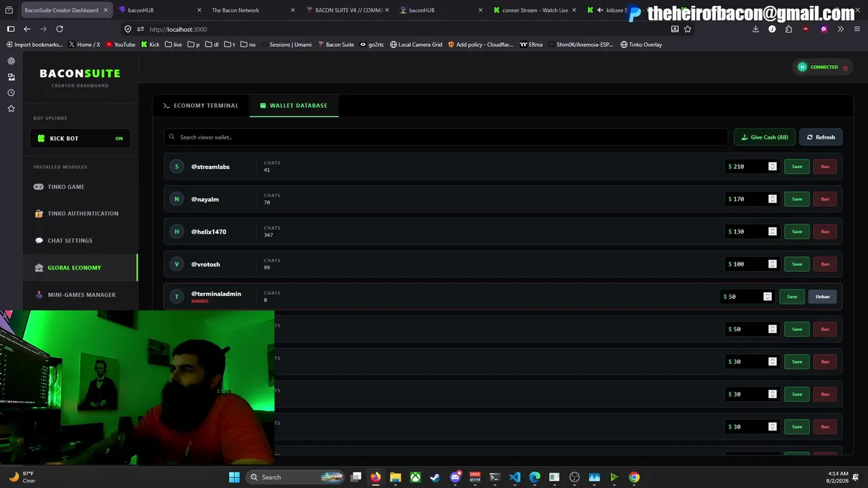Refresh the wallet database list
The width and height of the screenshot is (868, 488).
pyautogui.click(x=821, y=137)
